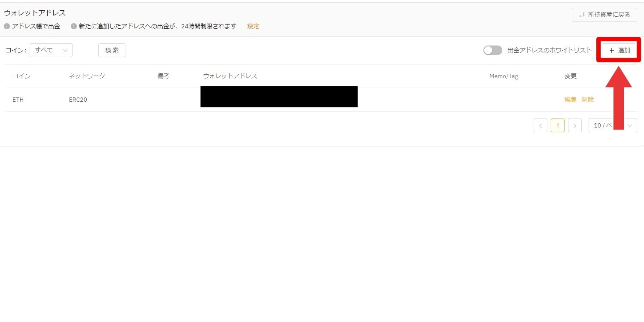The width and height of the screenshot is (644, 322).
Task: Click the ネットワーク column header
Action: [x=87, y=76]
